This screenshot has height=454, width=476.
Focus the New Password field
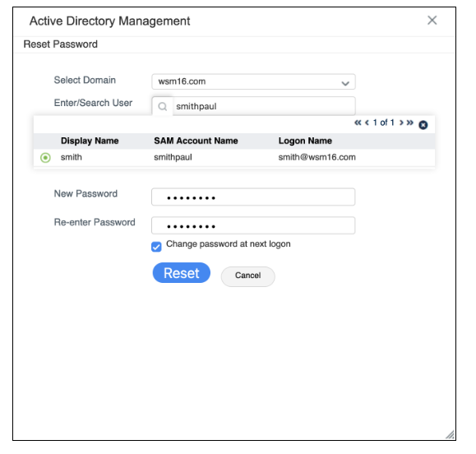click(x=253, y=197)
